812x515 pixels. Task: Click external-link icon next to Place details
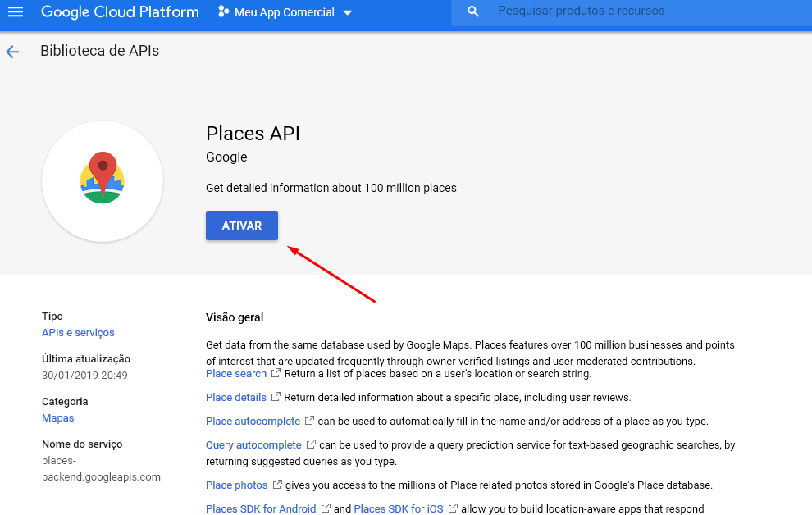pyautogui.click(x=276, y=396)
